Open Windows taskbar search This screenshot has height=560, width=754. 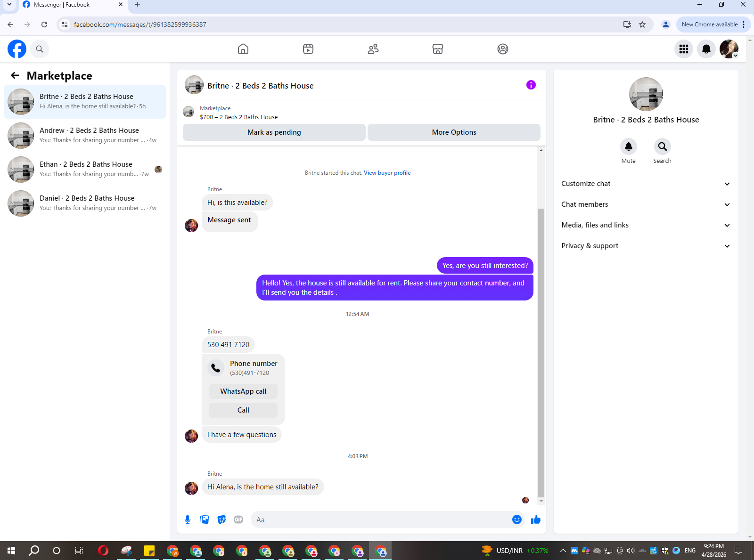point(34,551)
